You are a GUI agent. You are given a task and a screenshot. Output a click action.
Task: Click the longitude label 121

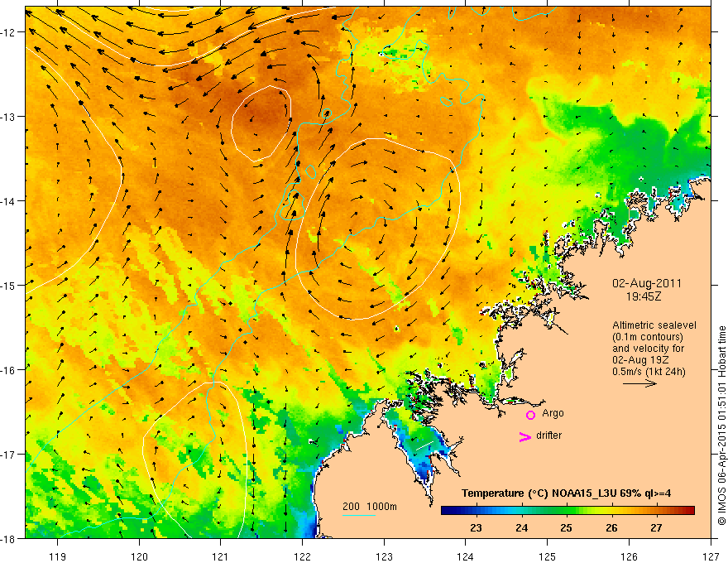click(x=220, y=556)
